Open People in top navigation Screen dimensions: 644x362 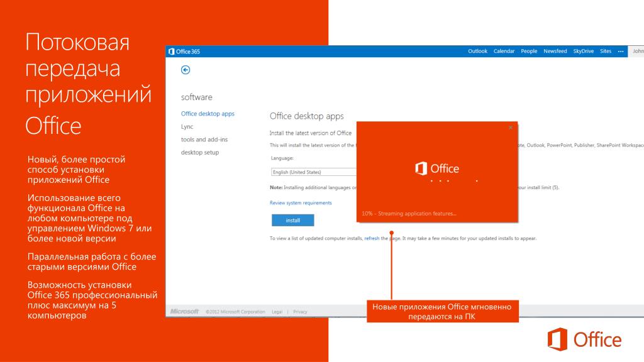tap(529, 52)
